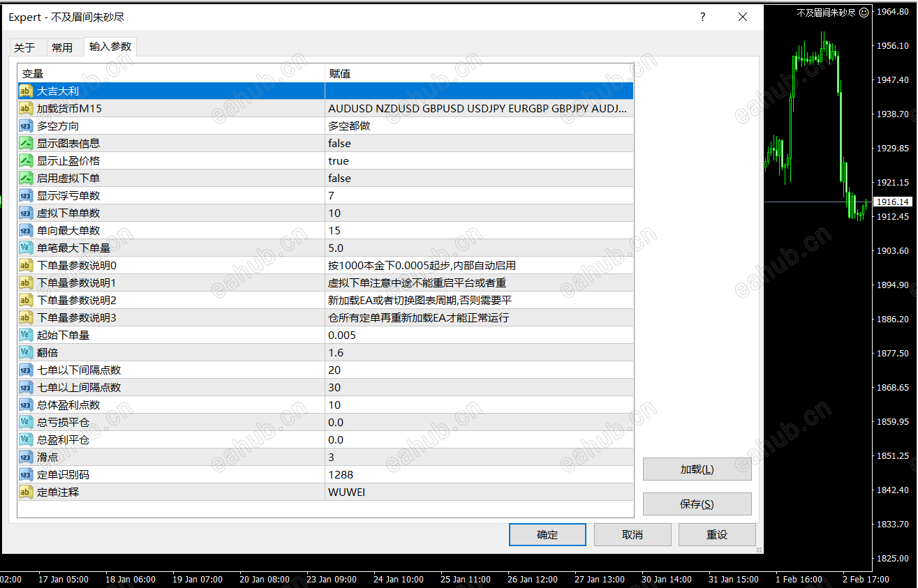Click the 加载(L) button

coord(697,469)
